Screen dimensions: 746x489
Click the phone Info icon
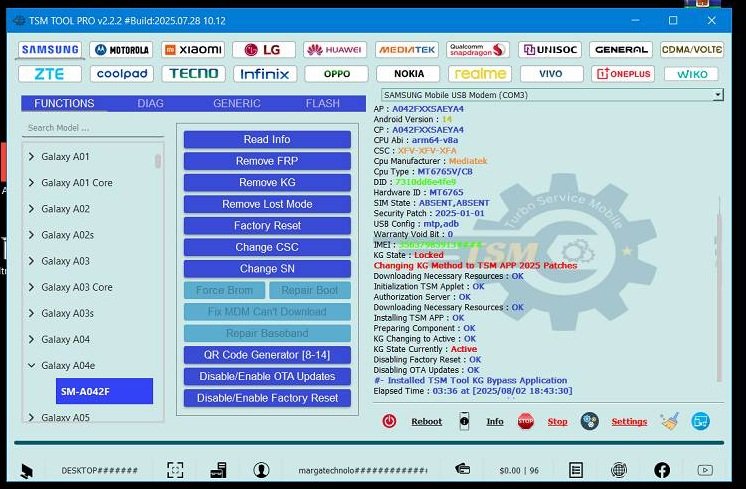[464, 421]
